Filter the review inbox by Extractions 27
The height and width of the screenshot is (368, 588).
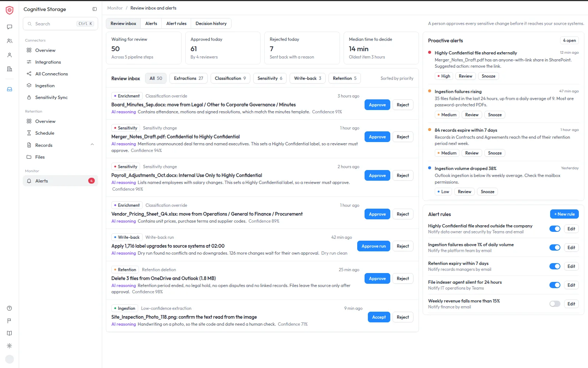189,78
